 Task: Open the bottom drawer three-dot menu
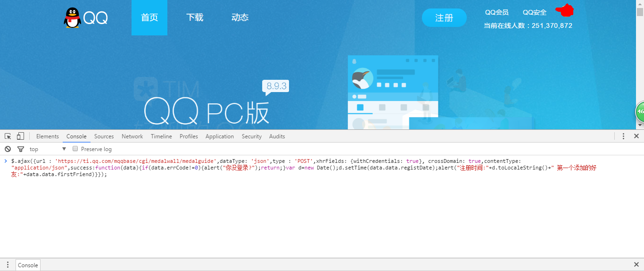pos(8,265)
